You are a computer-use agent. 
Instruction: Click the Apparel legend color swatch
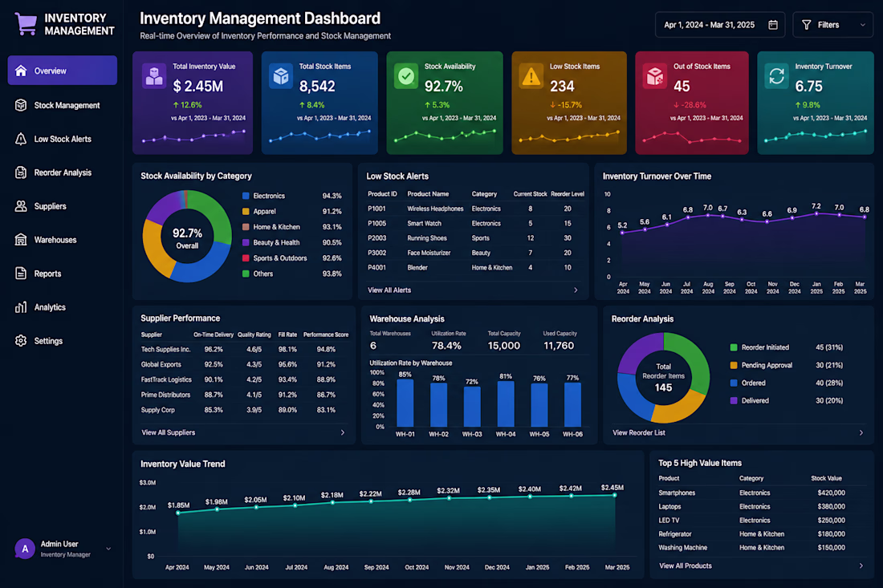(246, 212)
